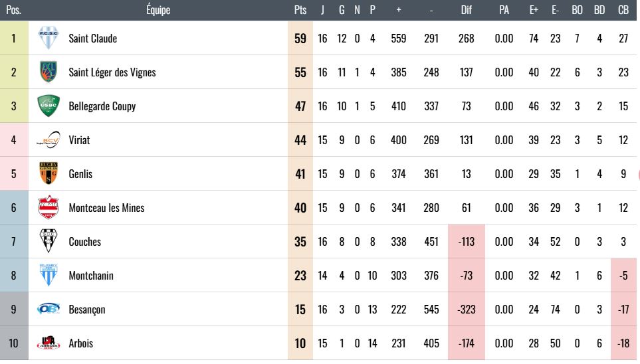Image resolution: width=640 pixels, height=364 pixels.
Task: Select the Bellegarde Coupy team name
Action: click(102, 106)
